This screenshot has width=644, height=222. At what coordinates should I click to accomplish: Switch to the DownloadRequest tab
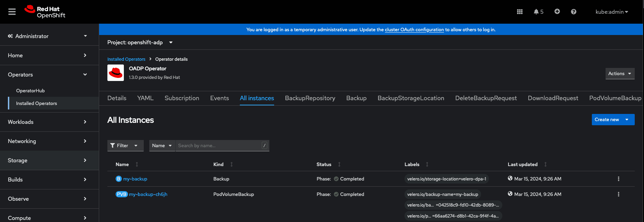click(553, 98)
